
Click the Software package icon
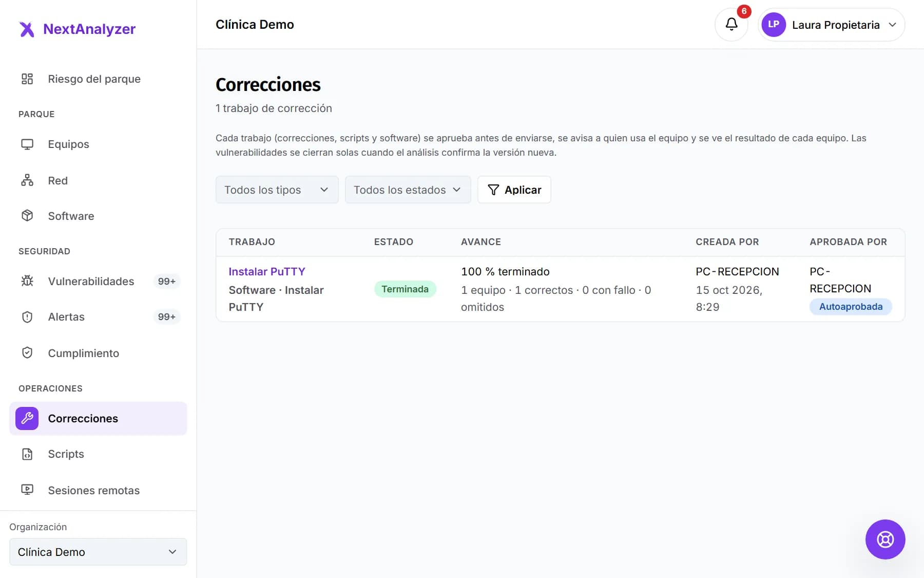[x=27, y=216]
